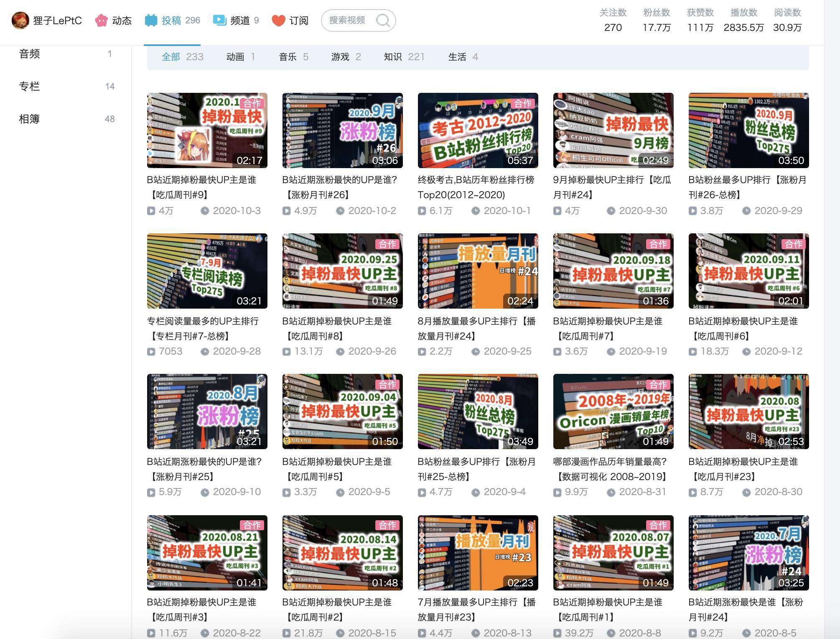The image size is (840, 639).
Task: Open the 吃瓜周刊 #9 video thumbnail
Action: [207, 130]
